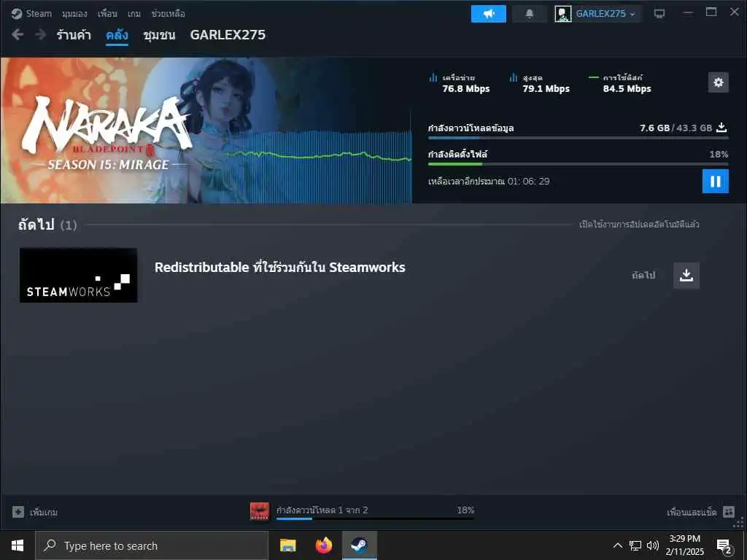747x560 pixels.
Task: Click the 7.6 GB downloaded amount
Action: coord(654,128)
